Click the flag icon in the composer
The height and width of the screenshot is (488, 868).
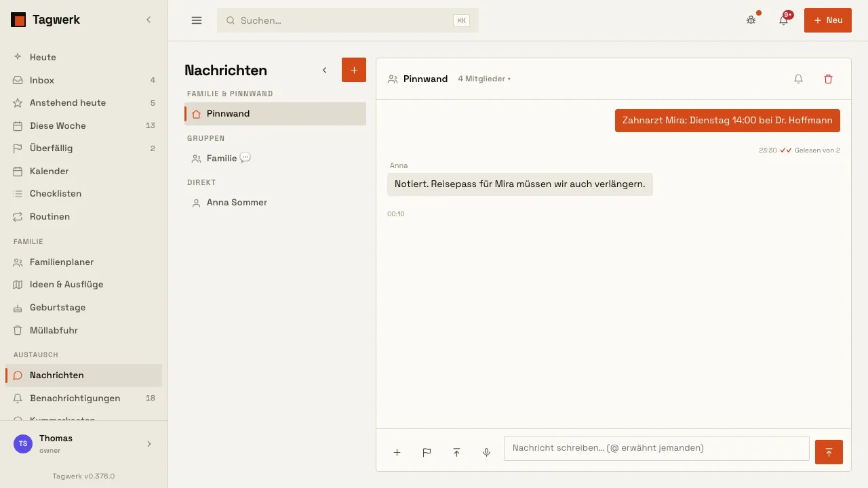coord(427,452)
